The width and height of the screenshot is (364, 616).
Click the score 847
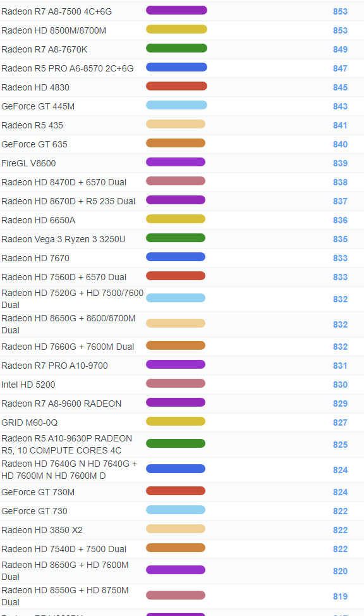pyautogui.click(x=340, y=68)
